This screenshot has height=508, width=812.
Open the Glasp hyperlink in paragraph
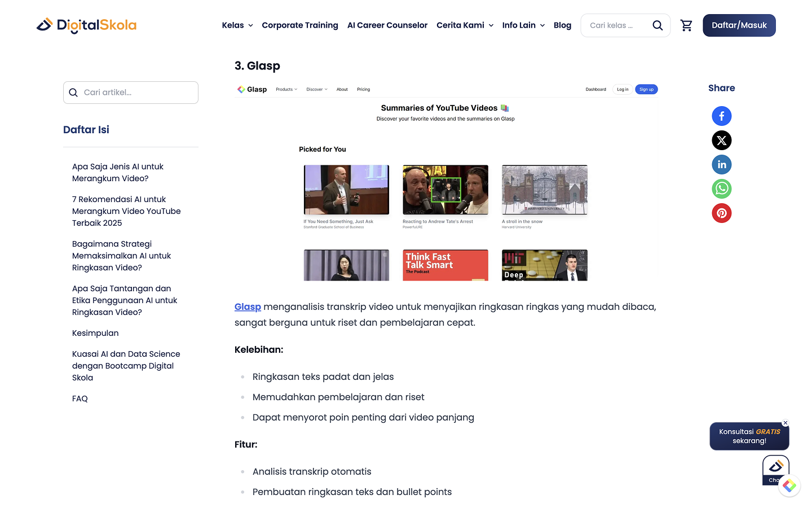coord(248,307)
